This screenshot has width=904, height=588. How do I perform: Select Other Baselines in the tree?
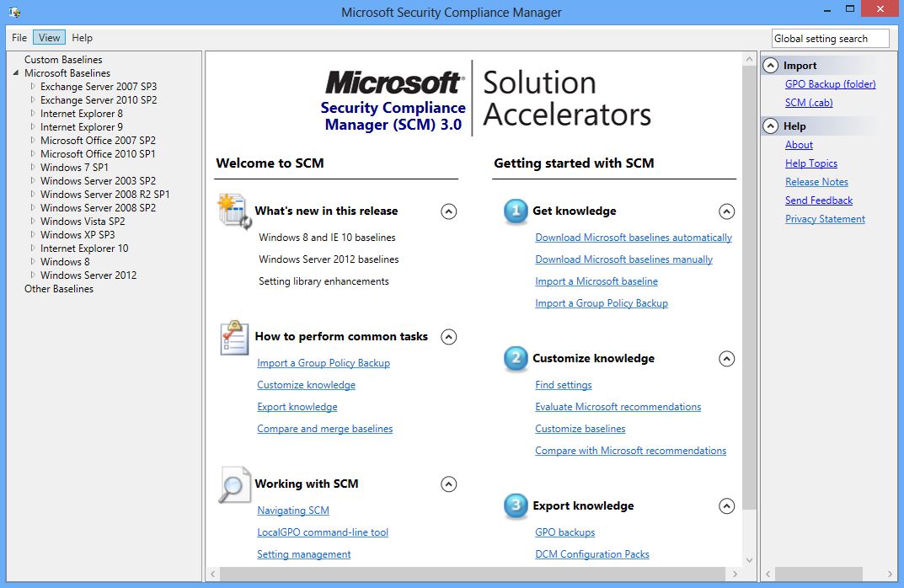[58, 289]
